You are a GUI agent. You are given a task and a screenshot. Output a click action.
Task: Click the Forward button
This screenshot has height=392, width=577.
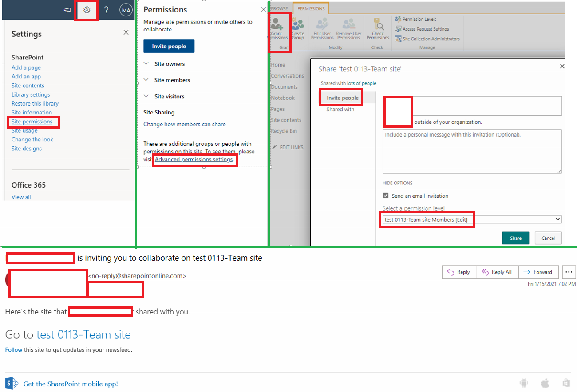point(538,272)
